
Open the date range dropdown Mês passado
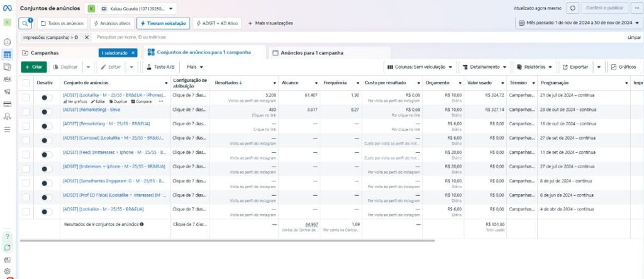pos(579,23)
